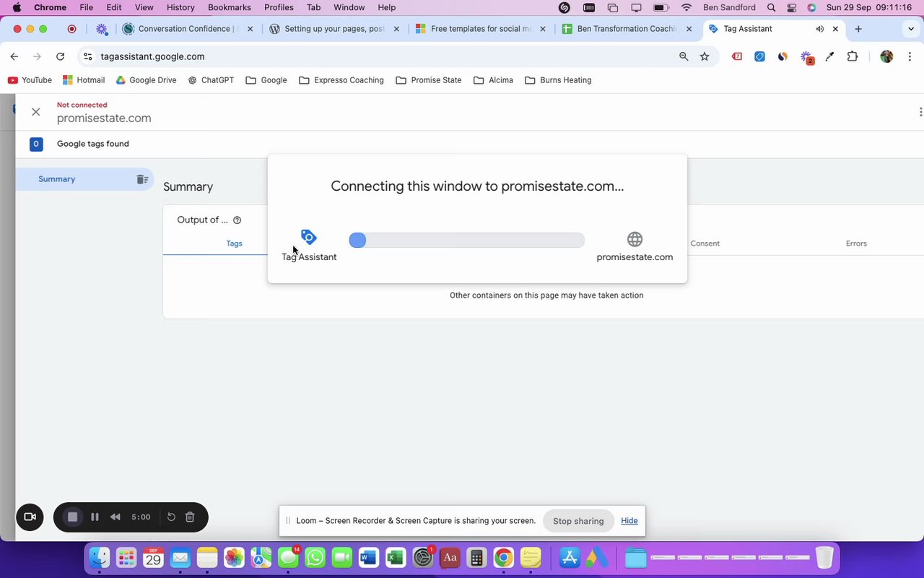
Task: Mute the Tag Assistant tab audio
Action: tap(819, 29)
